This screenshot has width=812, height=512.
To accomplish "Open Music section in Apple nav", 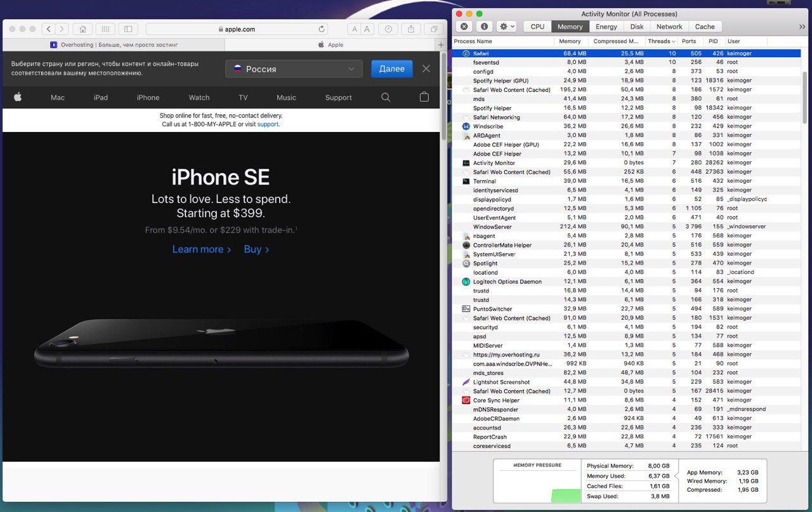I will point(286,98).
